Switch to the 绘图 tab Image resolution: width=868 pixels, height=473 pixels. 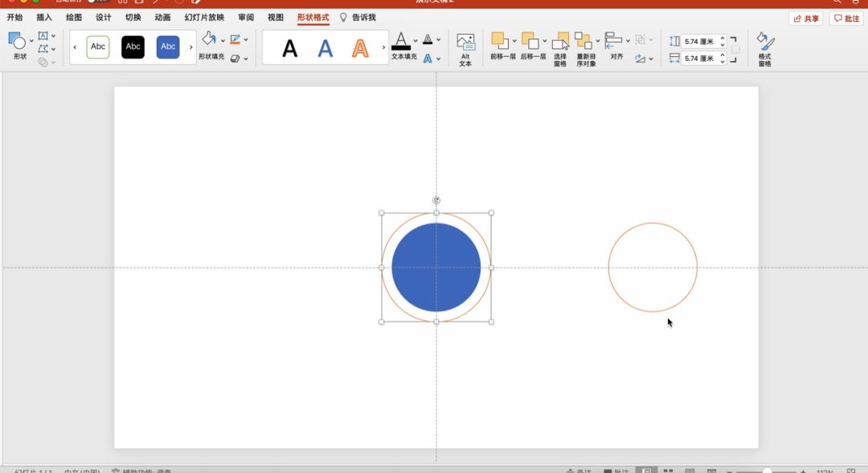tap(74, 17)
